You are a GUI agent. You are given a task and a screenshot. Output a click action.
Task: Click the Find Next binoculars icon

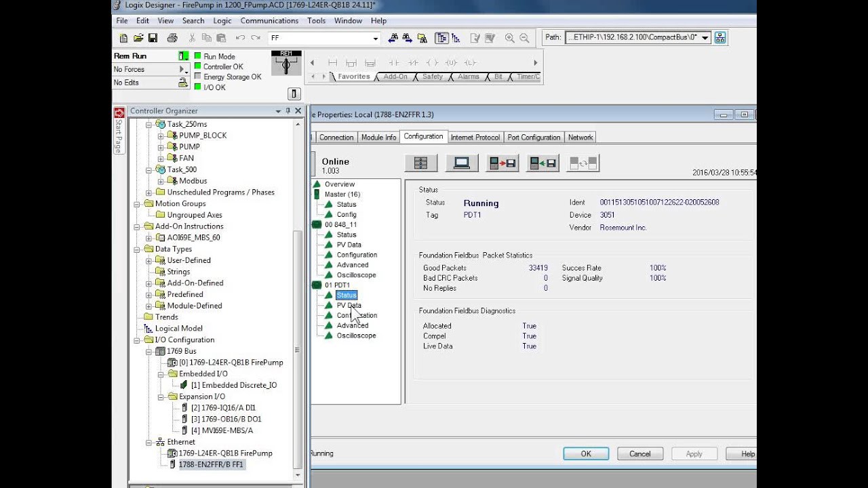(407, 38)
